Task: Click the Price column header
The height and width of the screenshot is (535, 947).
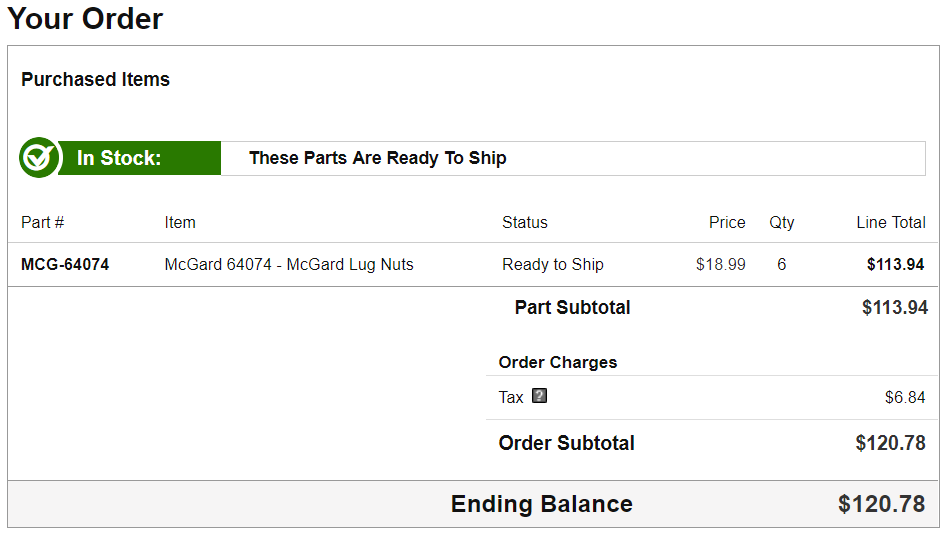Action: [727, 223]
